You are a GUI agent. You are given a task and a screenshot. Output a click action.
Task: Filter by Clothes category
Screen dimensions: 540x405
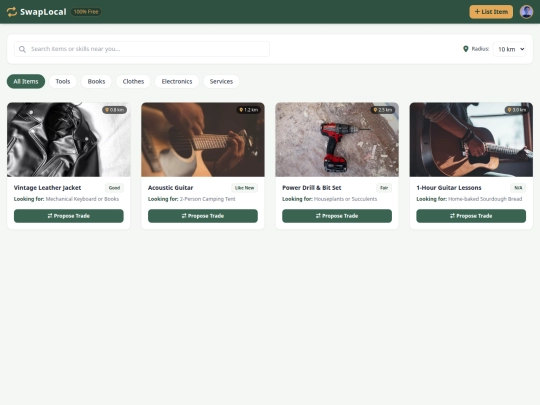(x=133, y=82)
